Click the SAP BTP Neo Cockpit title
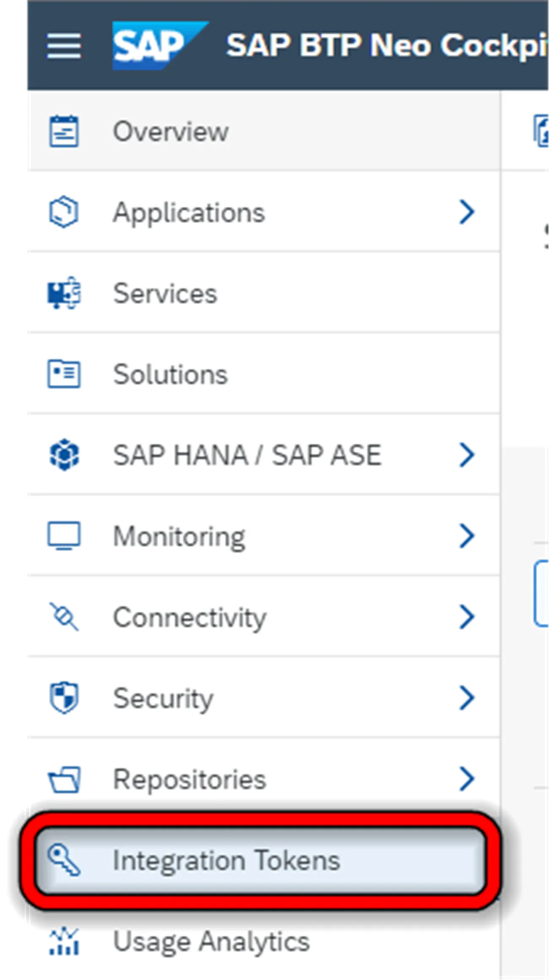Viewport: 549px width, 980px height. point(387,46)
